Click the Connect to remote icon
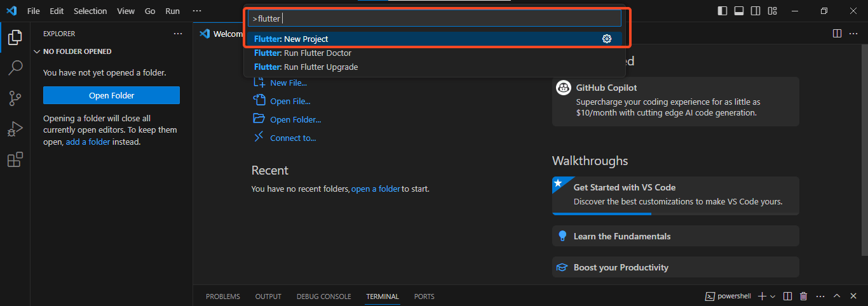 259,137
